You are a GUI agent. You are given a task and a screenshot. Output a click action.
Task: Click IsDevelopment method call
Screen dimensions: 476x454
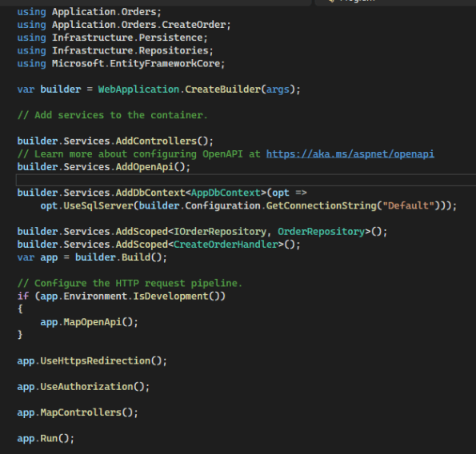[170, 296]
